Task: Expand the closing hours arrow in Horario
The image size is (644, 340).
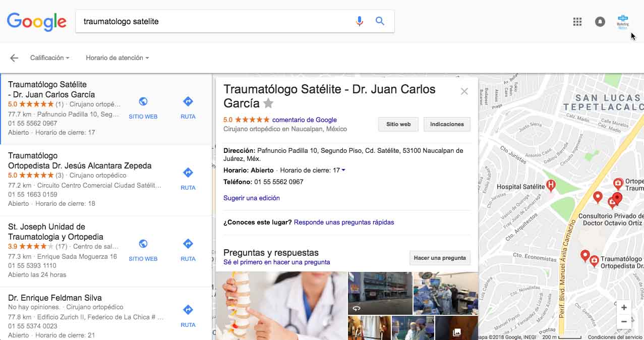Action: [343, 170]
